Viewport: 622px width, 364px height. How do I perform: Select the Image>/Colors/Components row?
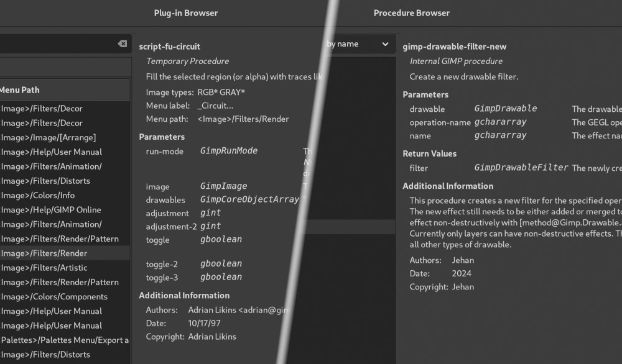[x=65, y=297]
